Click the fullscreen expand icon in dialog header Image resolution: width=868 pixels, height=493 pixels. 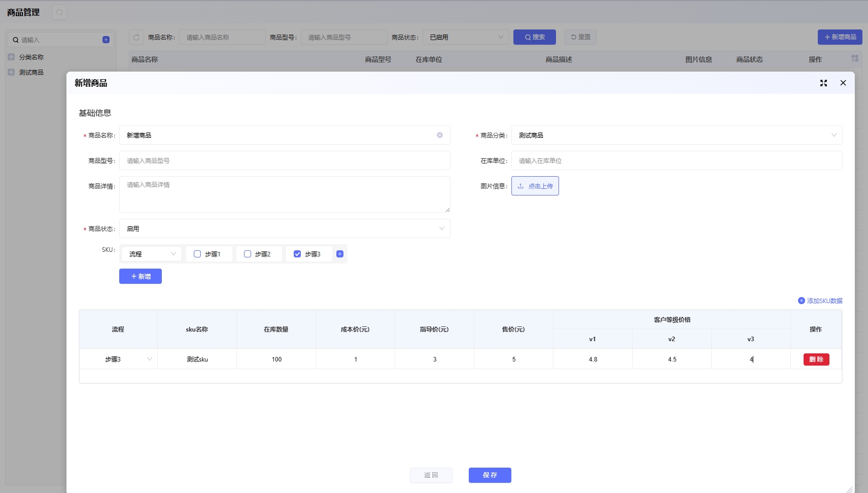click(x=823, y=83)
